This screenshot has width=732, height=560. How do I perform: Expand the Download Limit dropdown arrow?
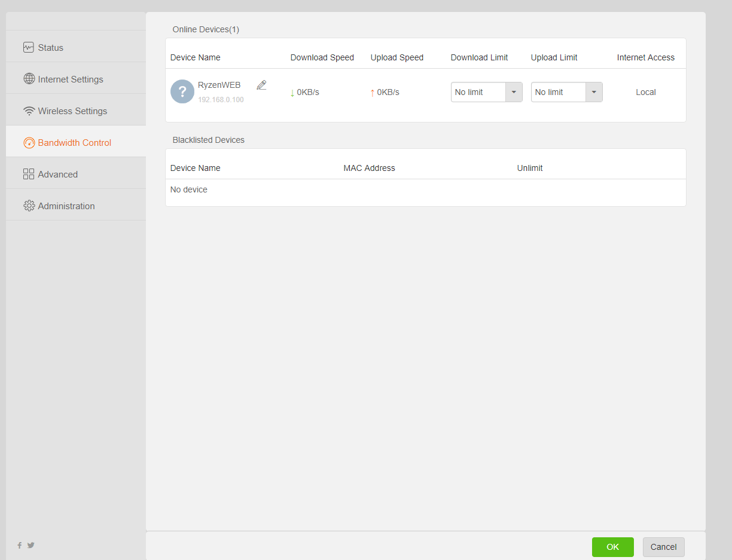[514, 92]
